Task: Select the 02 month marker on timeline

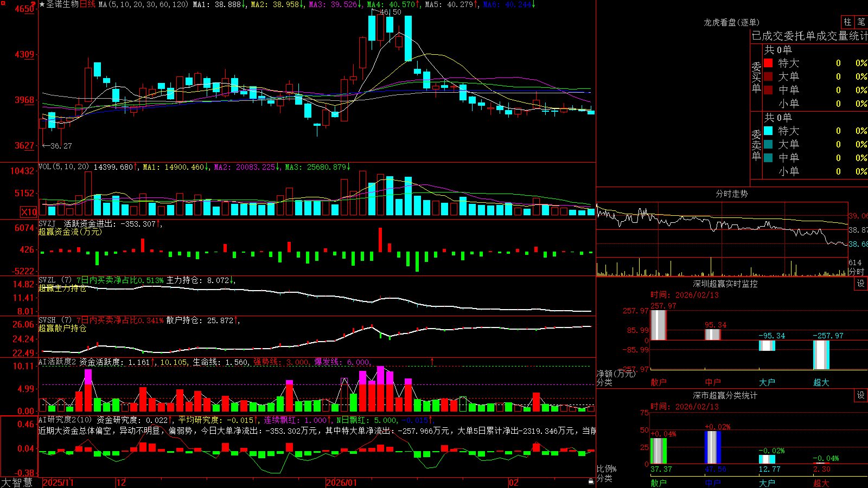Action: pyautogui.click(x=514, y=483)
